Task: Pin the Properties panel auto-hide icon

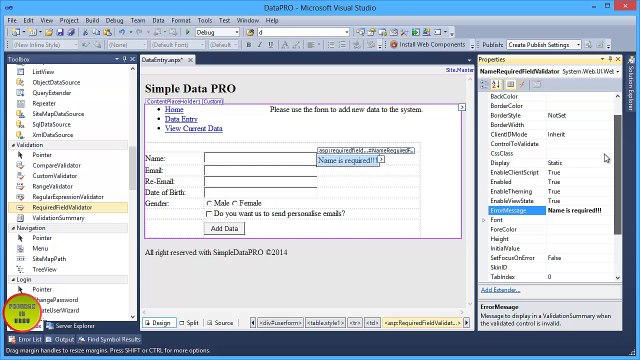Action: point(610,59)
